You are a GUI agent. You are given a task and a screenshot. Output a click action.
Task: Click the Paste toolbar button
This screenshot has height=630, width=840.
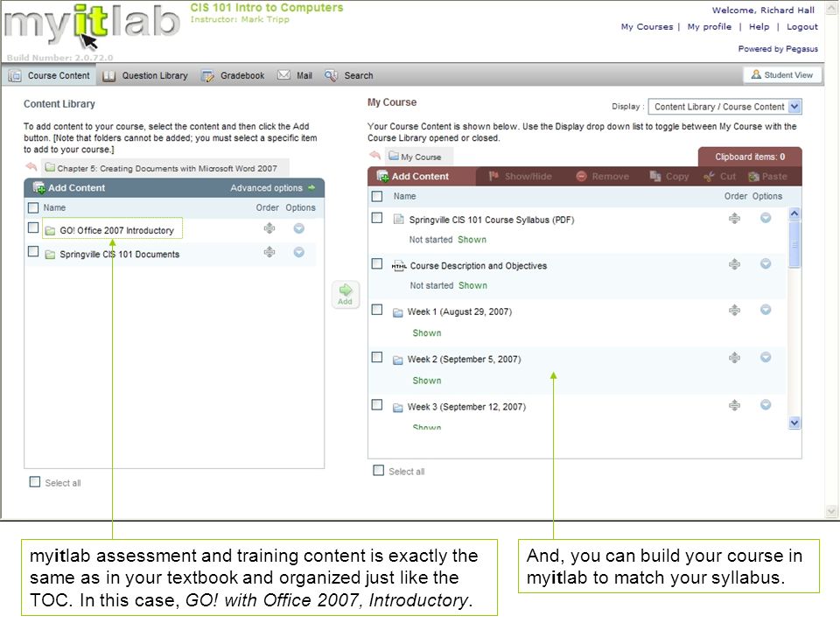point(767,176)
